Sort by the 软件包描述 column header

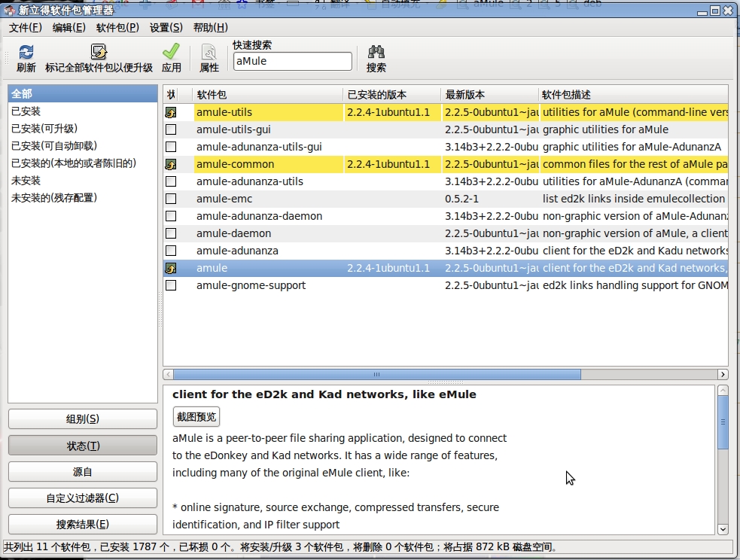coord(633,95)
